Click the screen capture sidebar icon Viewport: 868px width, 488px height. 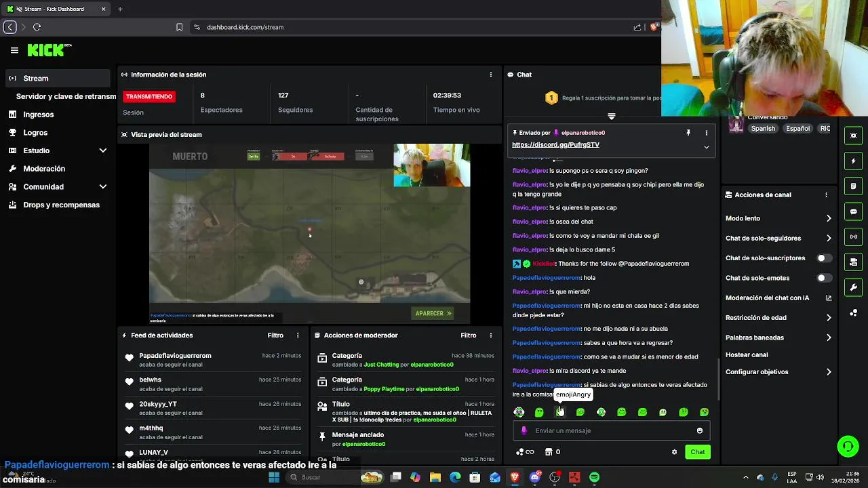pos(853,136)
